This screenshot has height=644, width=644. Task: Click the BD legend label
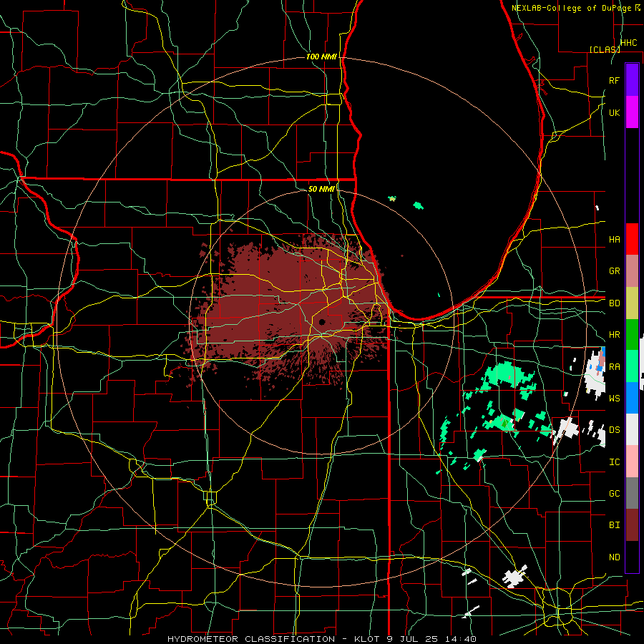615,303
